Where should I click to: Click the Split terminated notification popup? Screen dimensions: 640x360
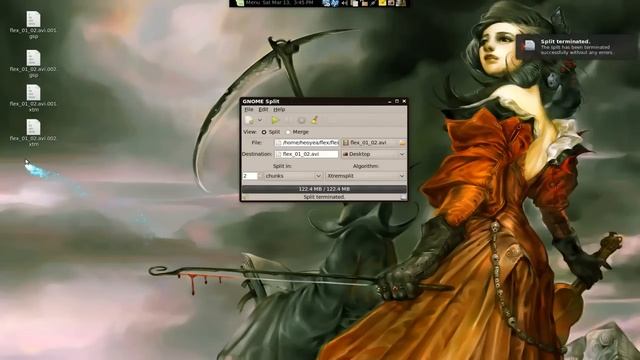coord(576,47)
